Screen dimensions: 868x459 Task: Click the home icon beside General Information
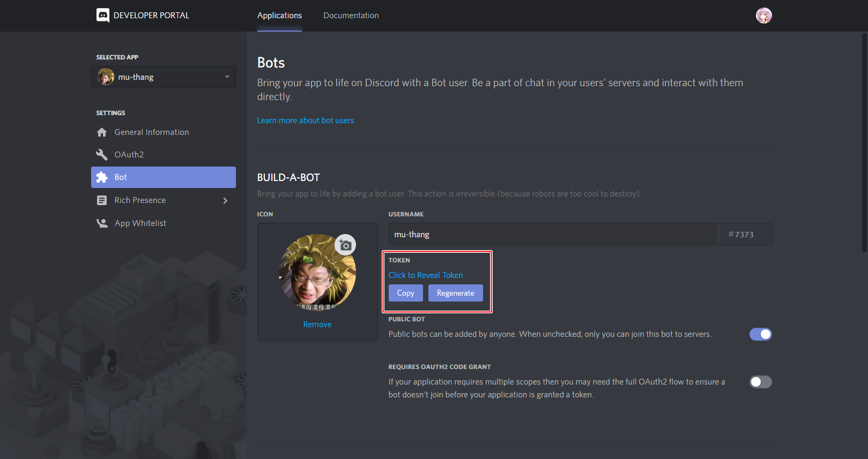102,132
